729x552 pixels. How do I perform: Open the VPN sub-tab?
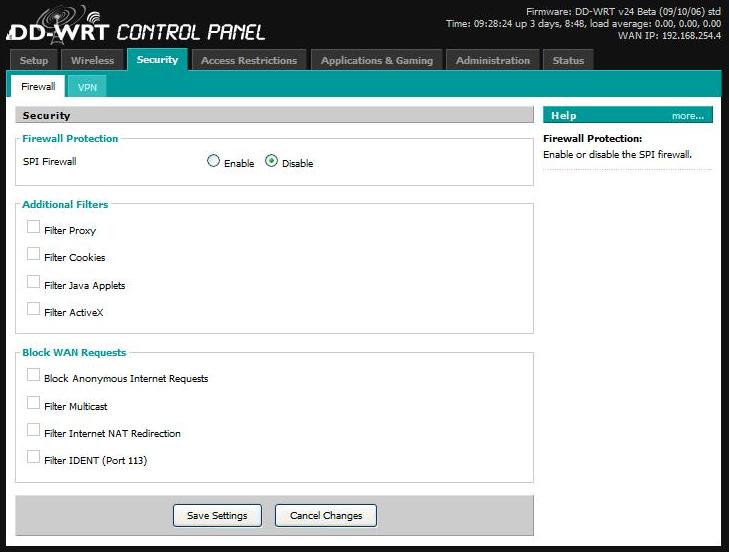click(x=87, y=87)
